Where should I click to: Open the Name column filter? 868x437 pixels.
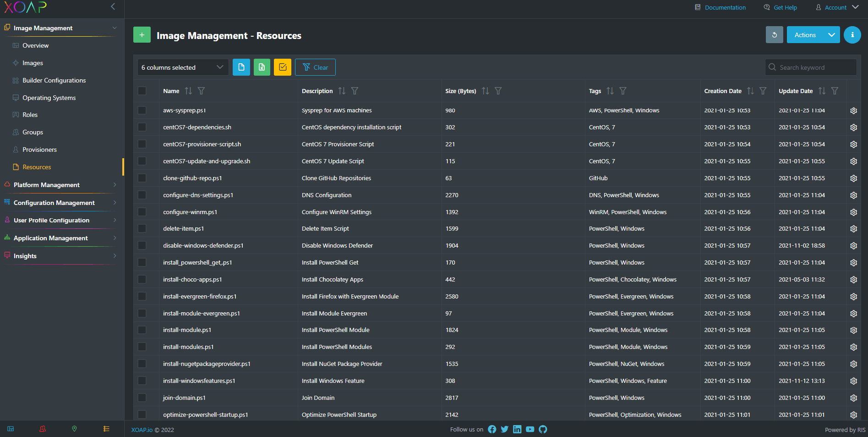pyautogui.click(x=201, y=91)
